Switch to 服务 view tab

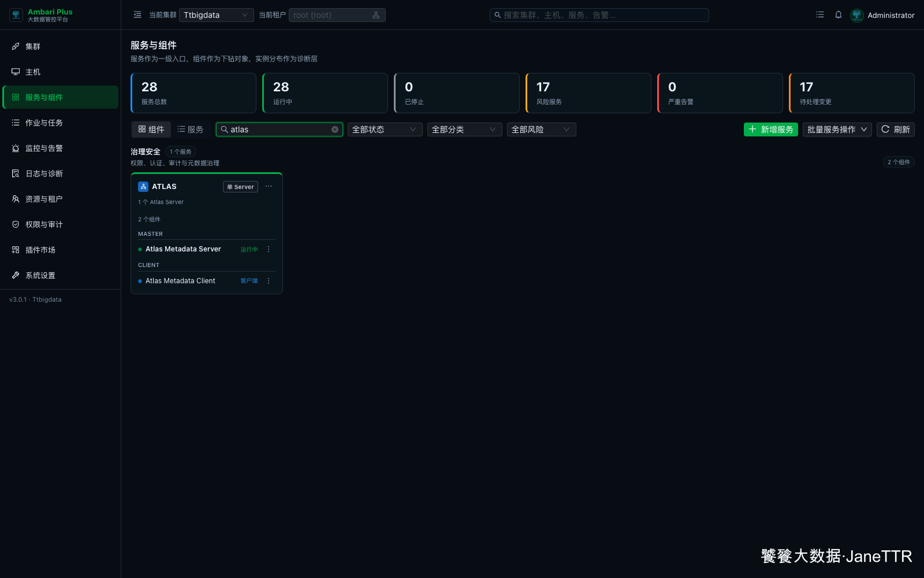(191, 129)
